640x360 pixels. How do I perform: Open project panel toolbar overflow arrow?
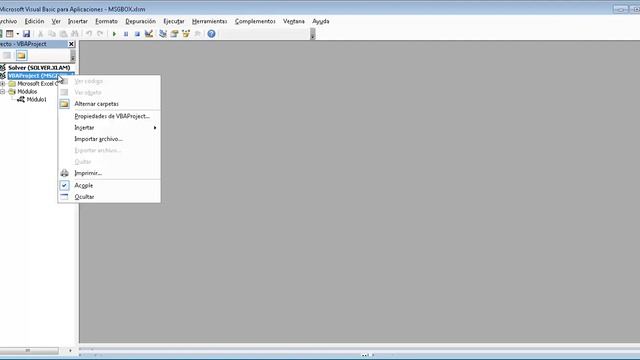(x=73, y=56)
